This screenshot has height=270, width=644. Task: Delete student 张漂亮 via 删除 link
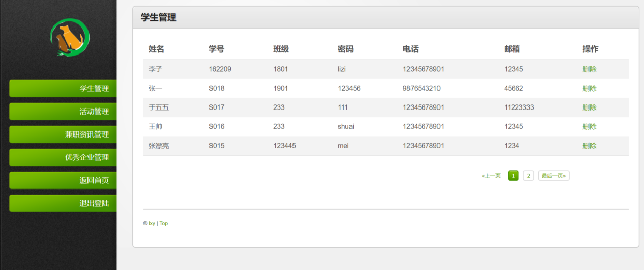[590, 146]
